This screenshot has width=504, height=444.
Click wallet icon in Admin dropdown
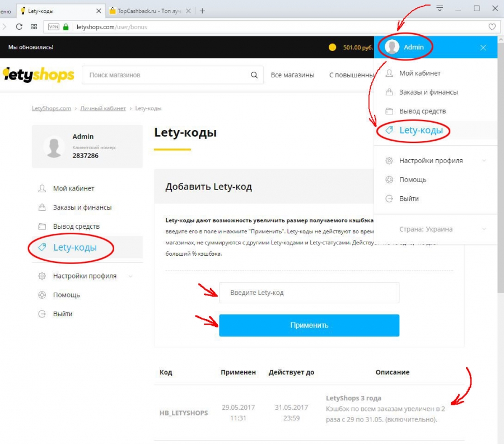click(389, 112)
